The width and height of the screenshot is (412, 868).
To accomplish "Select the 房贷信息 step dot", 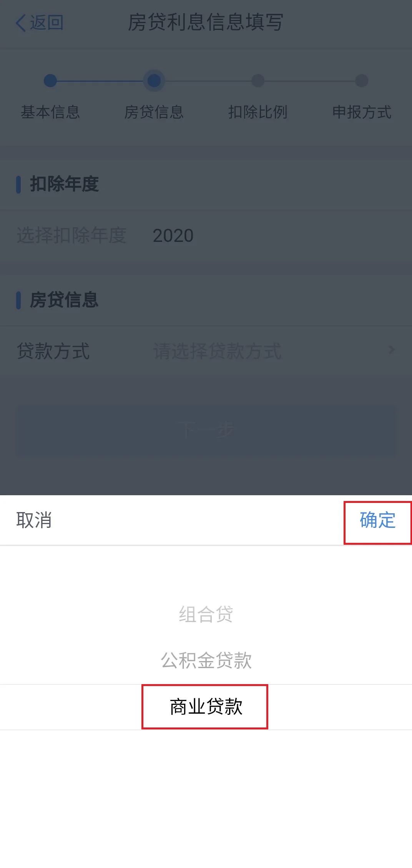I will tap(154, 81).
